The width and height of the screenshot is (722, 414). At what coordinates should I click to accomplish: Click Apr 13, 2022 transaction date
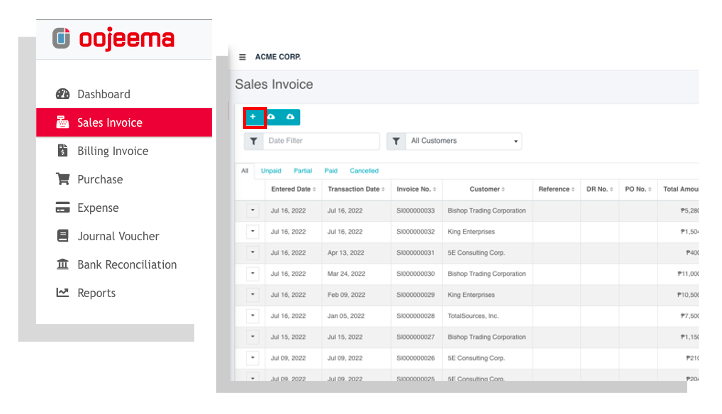(x=346, y=253)
